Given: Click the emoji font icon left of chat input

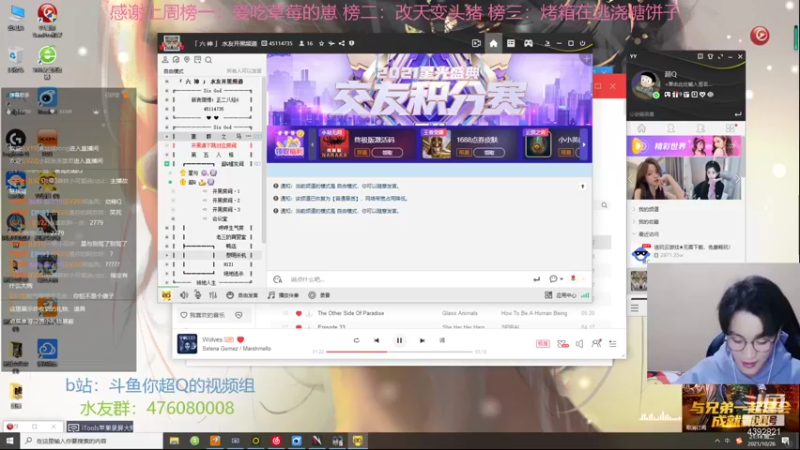Looking at the screenshot, I should pos(278,279).
